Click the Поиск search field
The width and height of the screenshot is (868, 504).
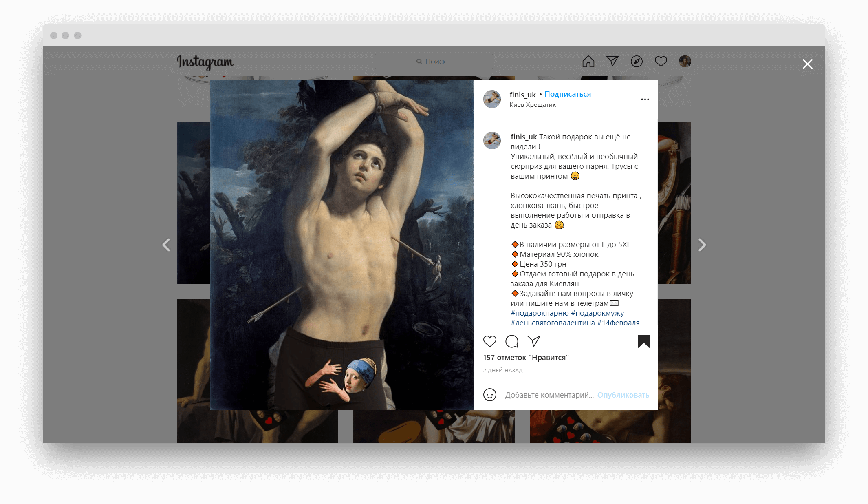434,62
